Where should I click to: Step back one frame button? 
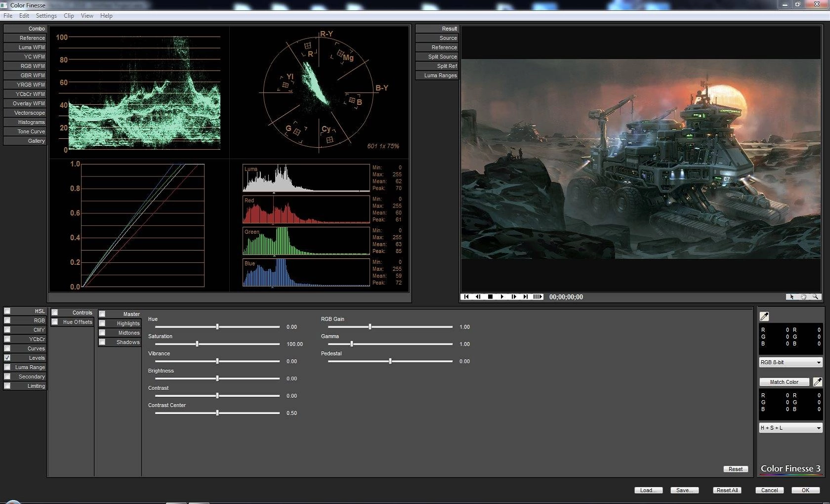point(478,296)
